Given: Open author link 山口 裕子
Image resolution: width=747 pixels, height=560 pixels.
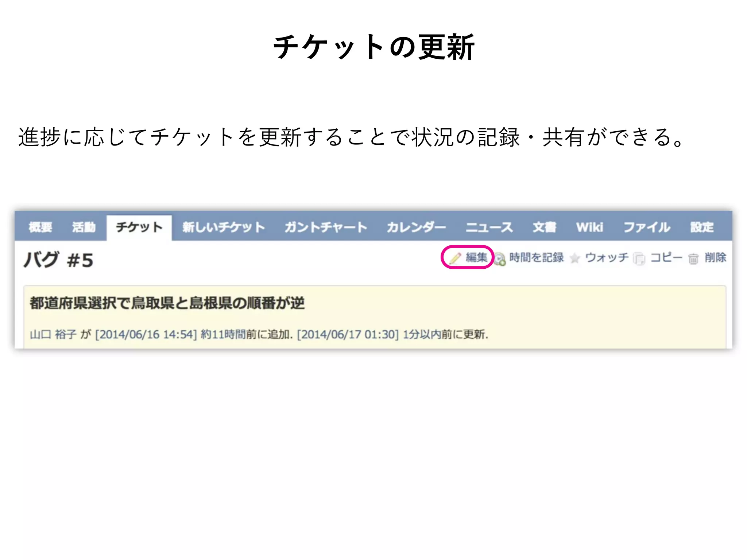Looking at the screenshot, I should pyautogui.click(x=53, y=334).
